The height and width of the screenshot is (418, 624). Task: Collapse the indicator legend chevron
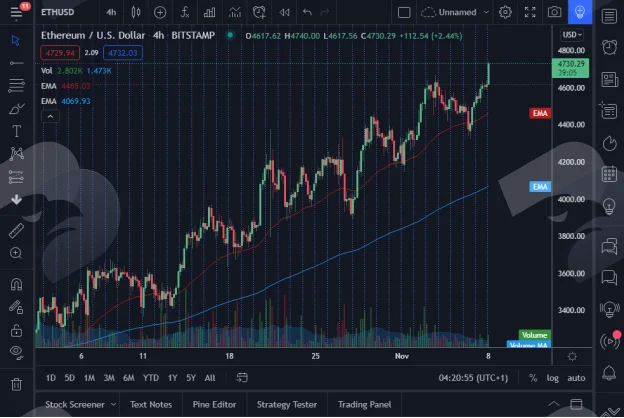pyautogui.click(x=50, y=116)
